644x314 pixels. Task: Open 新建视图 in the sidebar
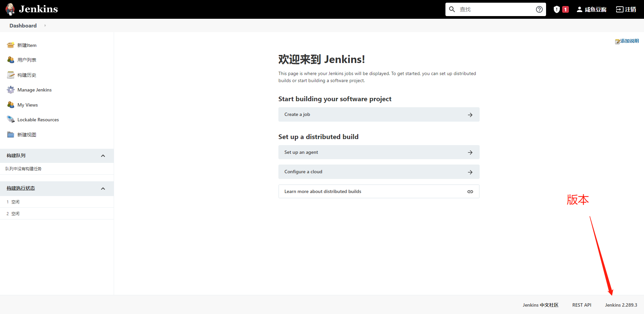27,135
